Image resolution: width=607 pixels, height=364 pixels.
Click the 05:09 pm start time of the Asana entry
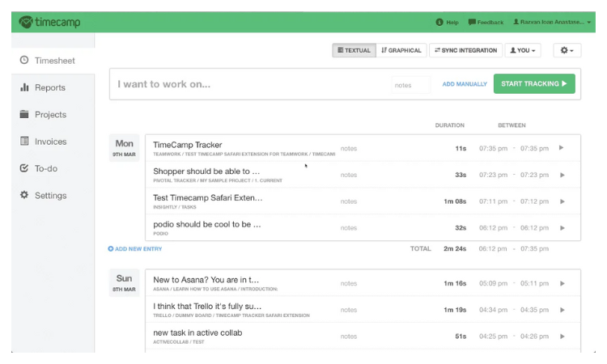493,284
